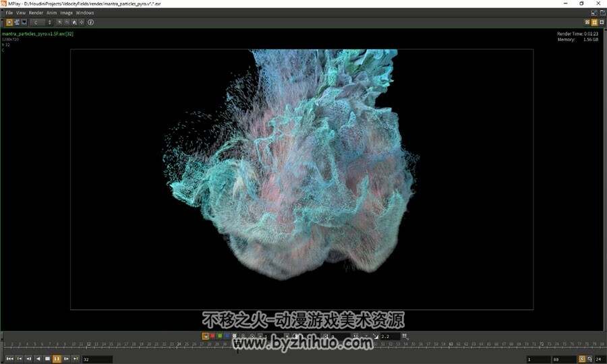Screen dimensions: 607x364
Task: Click the display options icon right of gamma
Action: tap(405, 336)
